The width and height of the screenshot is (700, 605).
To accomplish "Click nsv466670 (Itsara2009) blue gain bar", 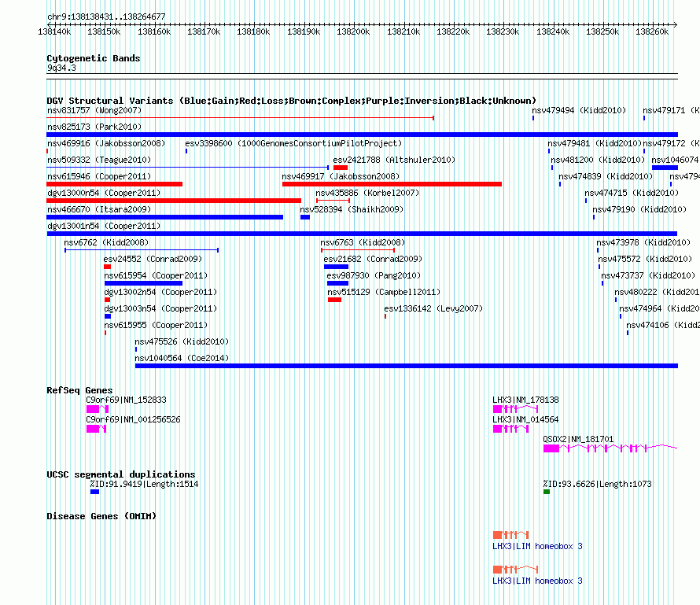I will 164,217.
